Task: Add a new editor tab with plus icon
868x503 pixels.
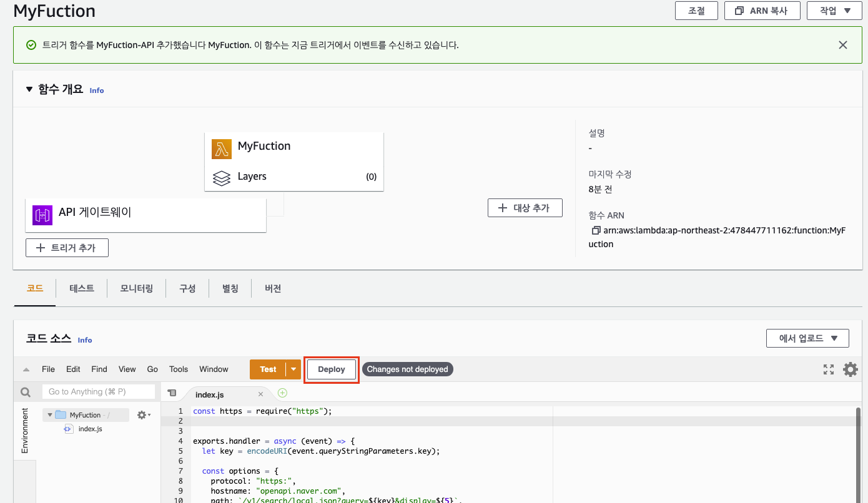Action: [x=282, y=393]
